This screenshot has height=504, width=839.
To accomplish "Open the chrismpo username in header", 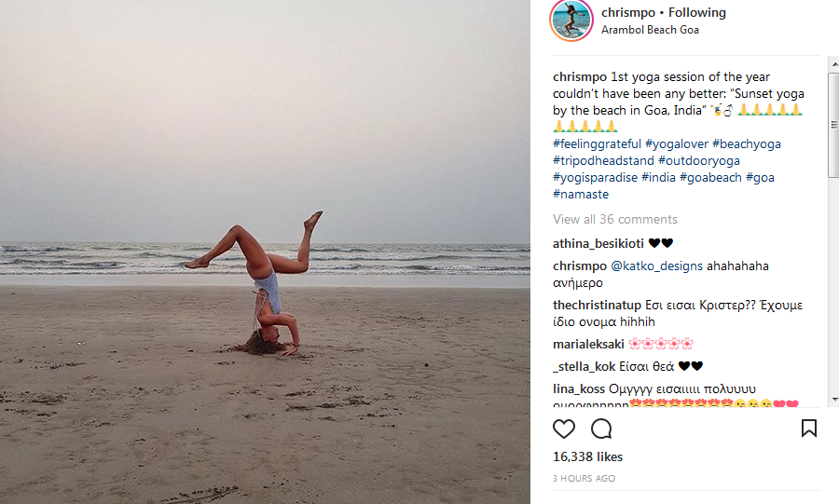I will click(x=627, y=13).
